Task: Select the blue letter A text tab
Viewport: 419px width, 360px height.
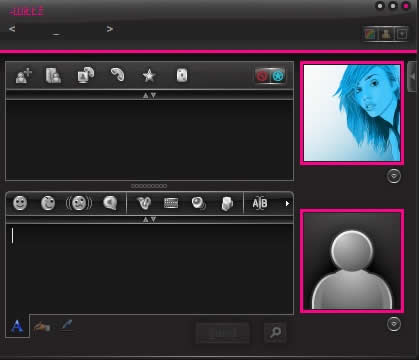Action: (17, 327)
